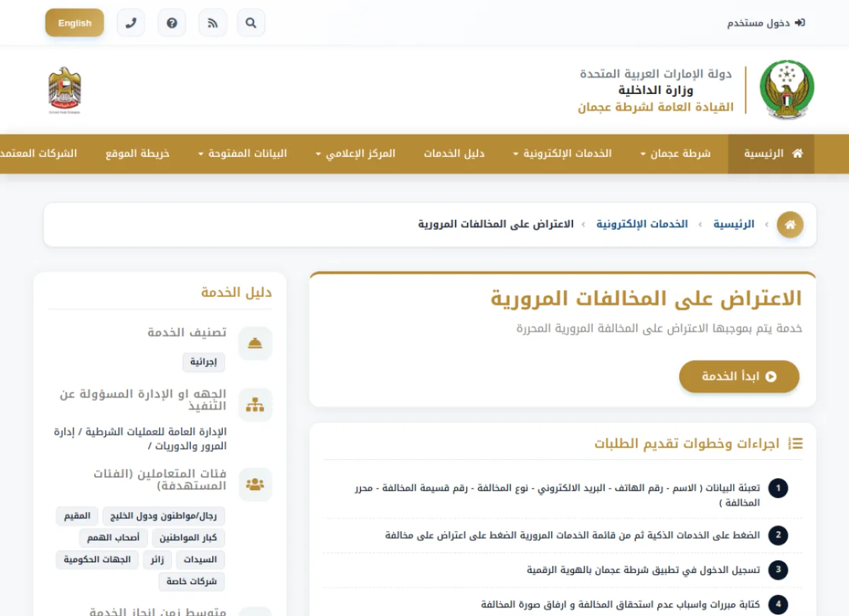Image resolution: width=849 pixels, height=616 pixels.
Task: Open the search magnifier icon
Action: [251, 23]
